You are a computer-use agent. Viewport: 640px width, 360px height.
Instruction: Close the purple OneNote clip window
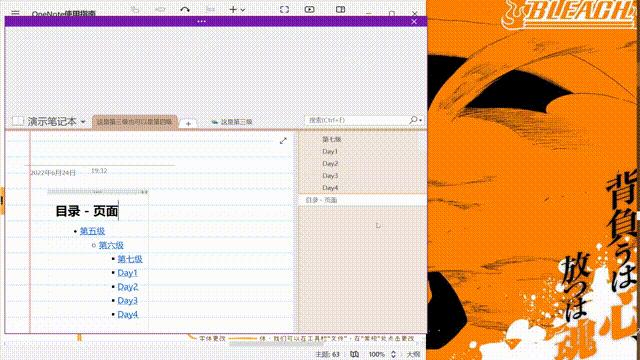tap(414, 22)
